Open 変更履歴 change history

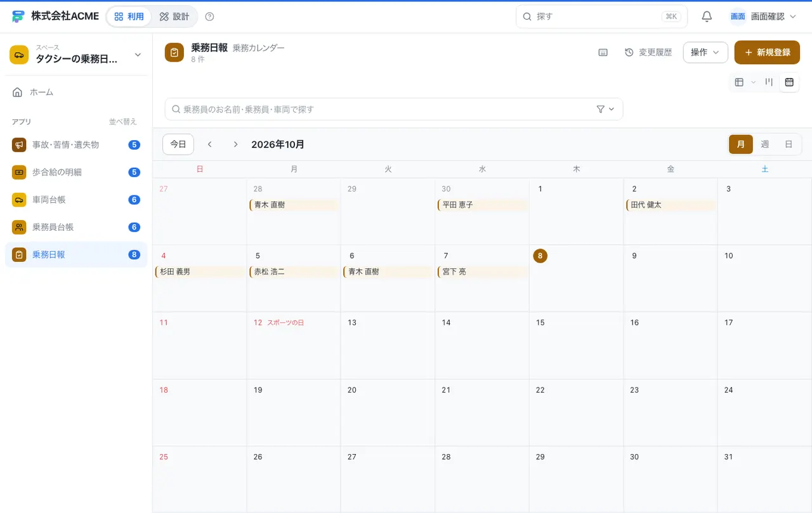pyautogui.click(x=648, y=53)
